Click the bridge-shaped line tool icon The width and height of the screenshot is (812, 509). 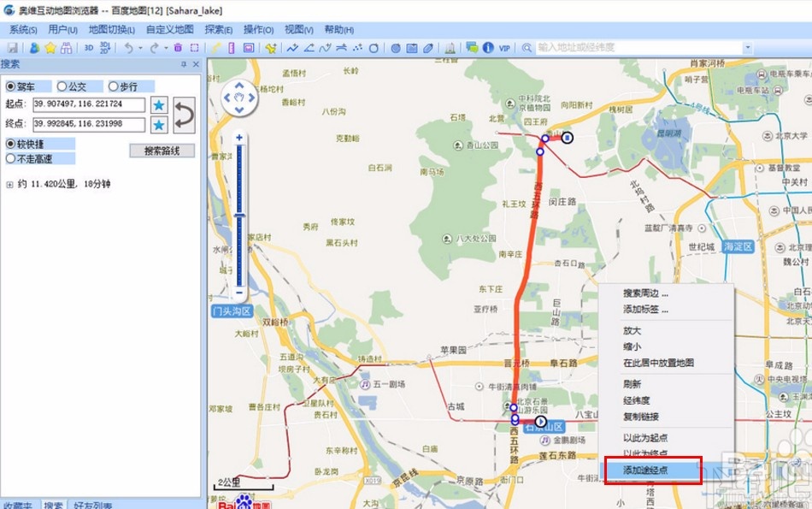coord(341,48)
